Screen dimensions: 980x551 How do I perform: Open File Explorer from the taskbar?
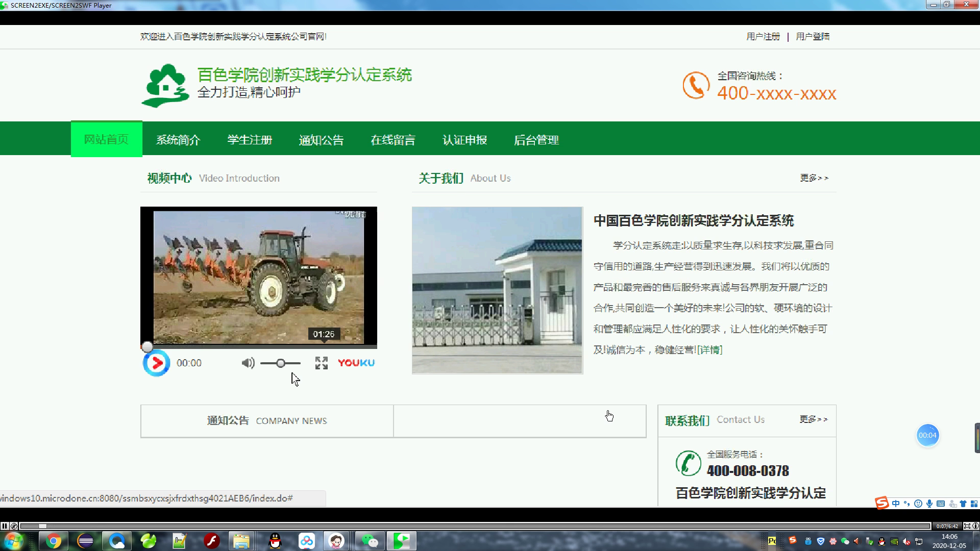click(241, 541)
